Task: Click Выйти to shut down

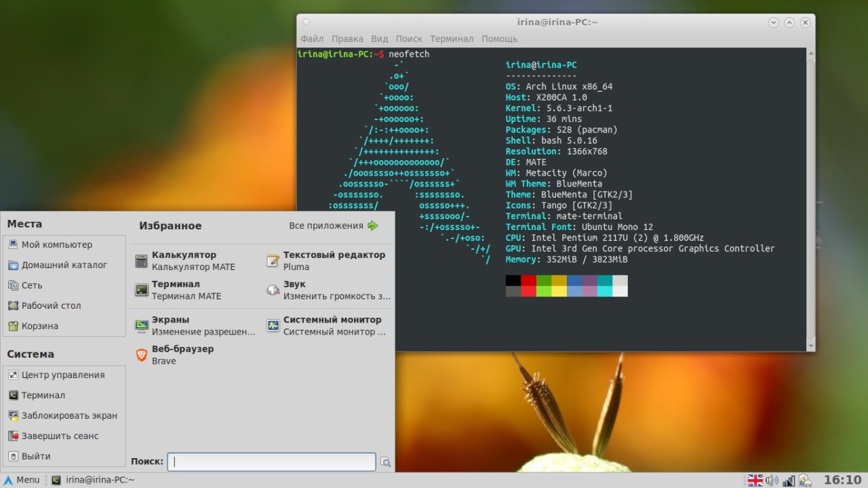Action: (x=64, y=456)
